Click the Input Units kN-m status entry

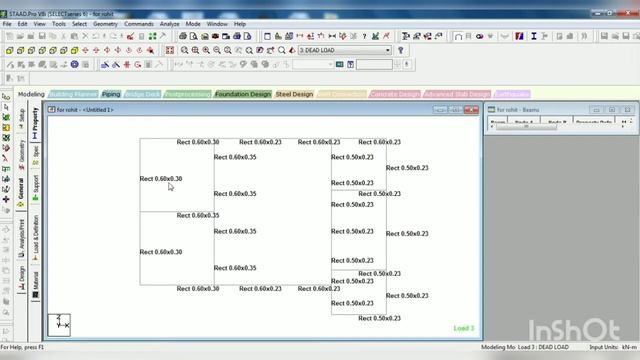[x=613, y=347]
